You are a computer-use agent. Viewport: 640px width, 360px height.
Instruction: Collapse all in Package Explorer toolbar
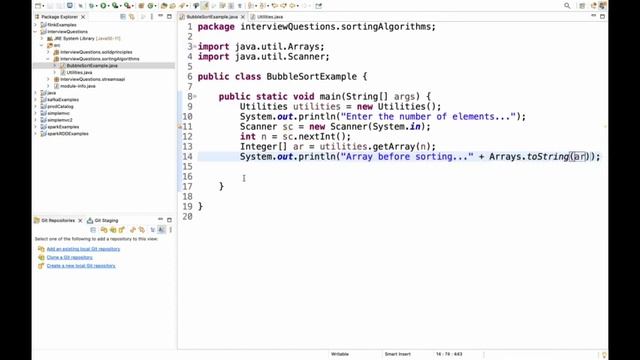pyautogui.click(x=123, y=17)
